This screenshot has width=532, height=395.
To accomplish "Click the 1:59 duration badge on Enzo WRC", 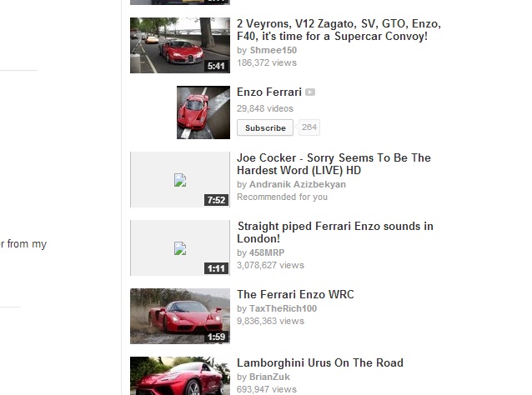I will (x=216, y=337).
